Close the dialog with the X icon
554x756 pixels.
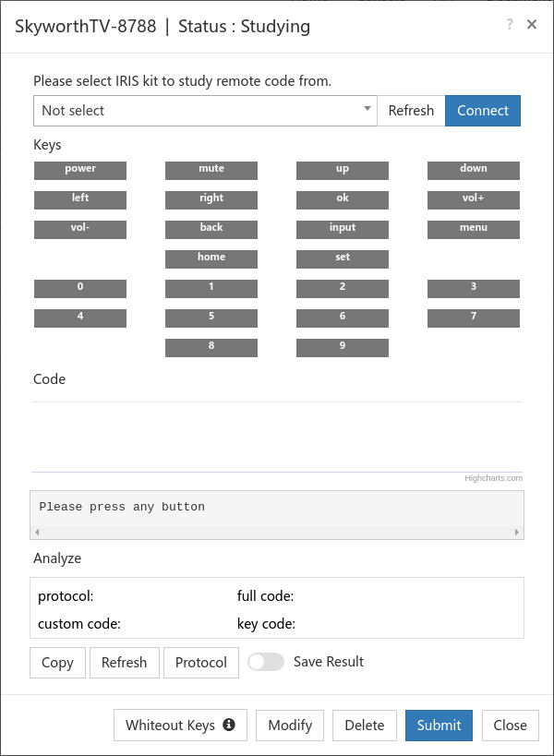(x=532, y=25)
